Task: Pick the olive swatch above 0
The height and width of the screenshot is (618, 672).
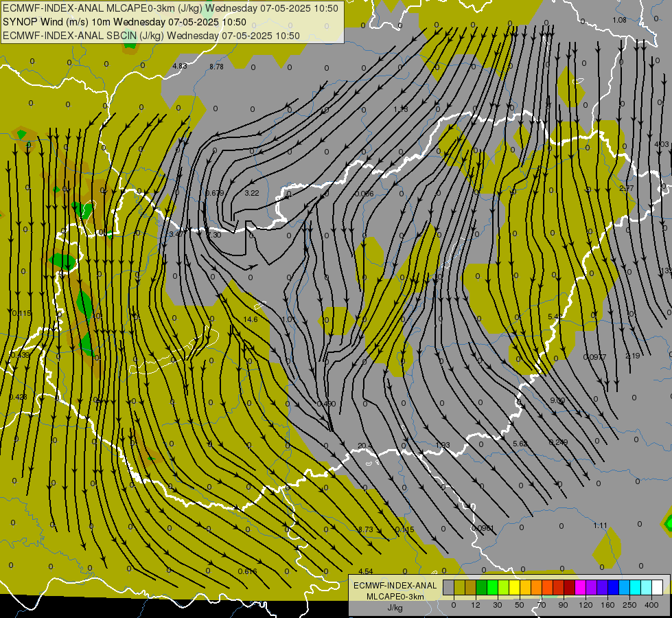Action: [460, 587]
